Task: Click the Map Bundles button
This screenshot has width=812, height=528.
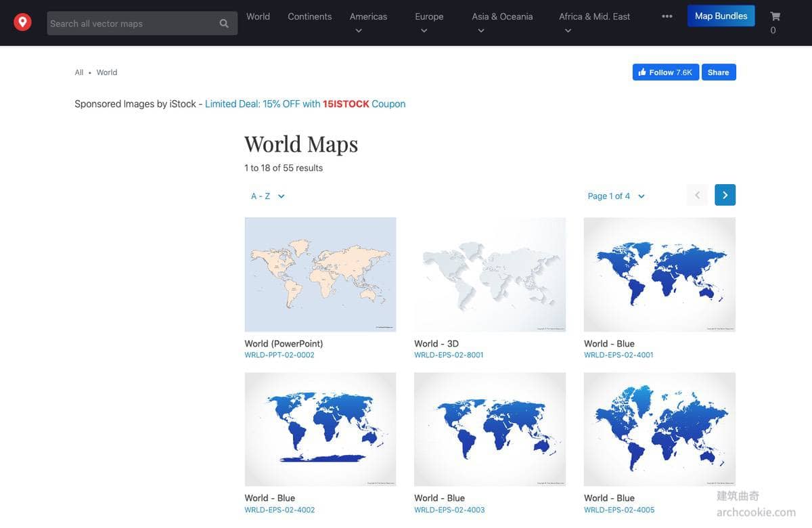Action: [x=721, y=16]
